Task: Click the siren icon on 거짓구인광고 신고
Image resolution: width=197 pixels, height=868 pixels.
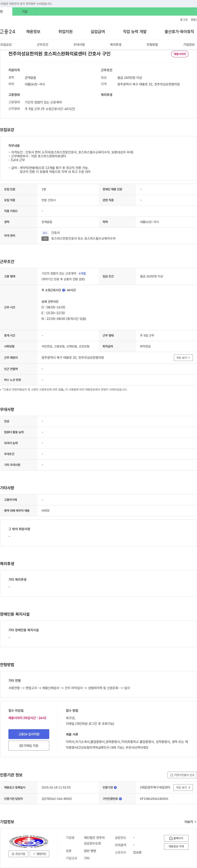Action: click(172, 775)
